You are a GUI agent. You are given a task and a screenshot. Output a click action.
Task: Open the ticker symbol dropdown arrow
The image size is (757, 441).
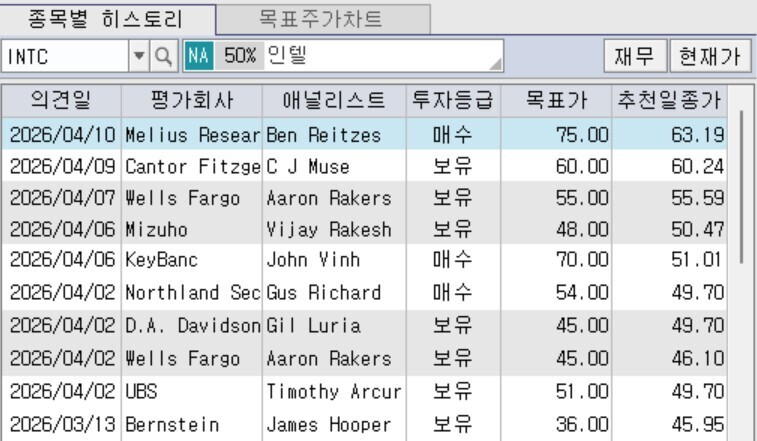point(139,57)
